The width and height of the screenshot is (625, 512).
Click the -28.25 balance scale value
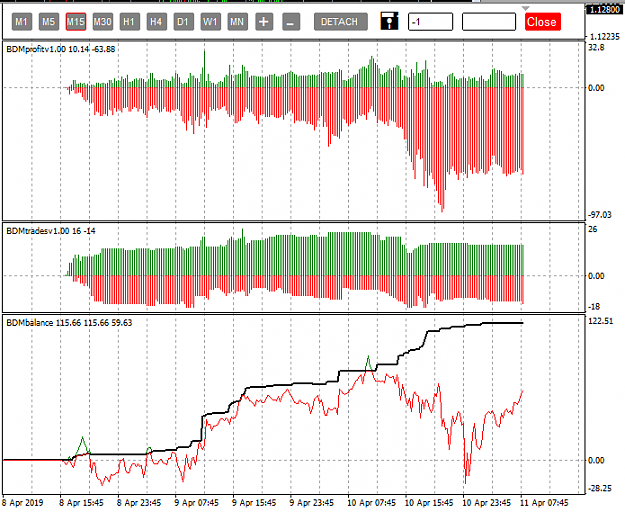[600, 488]
